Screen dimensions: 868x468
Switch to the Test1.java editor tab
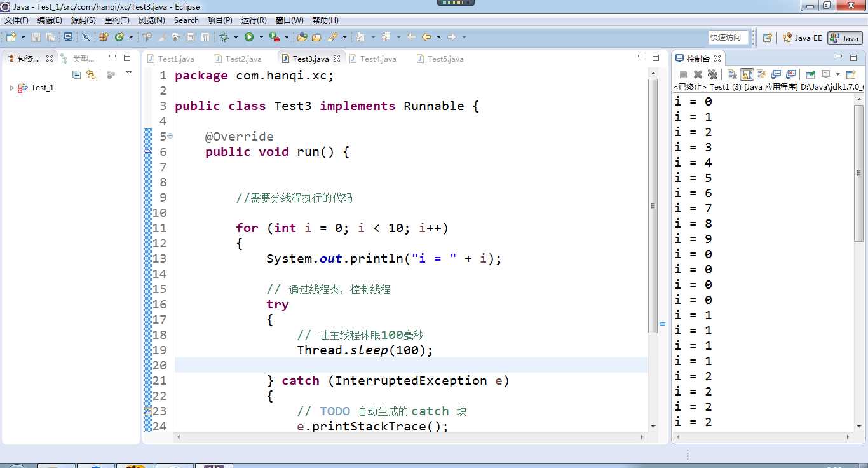[x=170, y=59]
